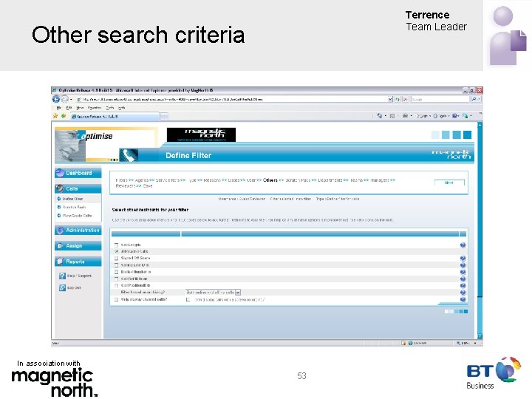Click the Help / Support question-mark icon
This screenshot has width=532, height=399.
62,276
